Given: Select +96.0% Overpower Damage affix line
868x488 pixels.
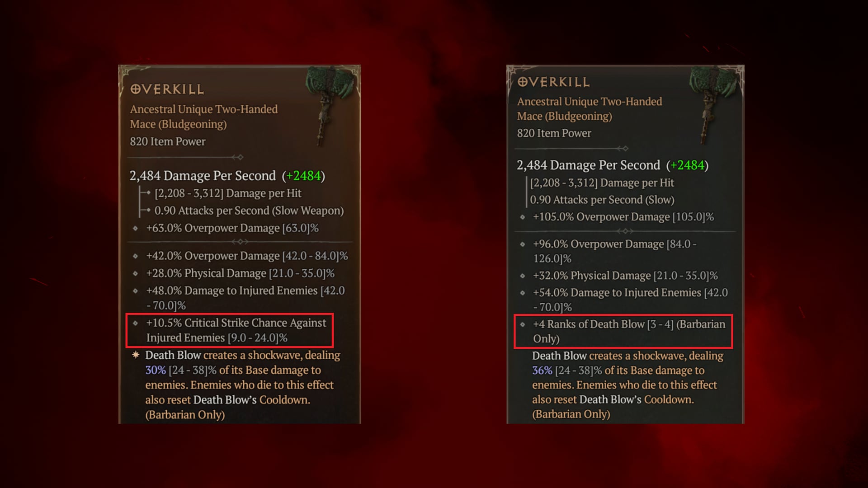Looking at the screenshot, I should (x=615, y=251).
